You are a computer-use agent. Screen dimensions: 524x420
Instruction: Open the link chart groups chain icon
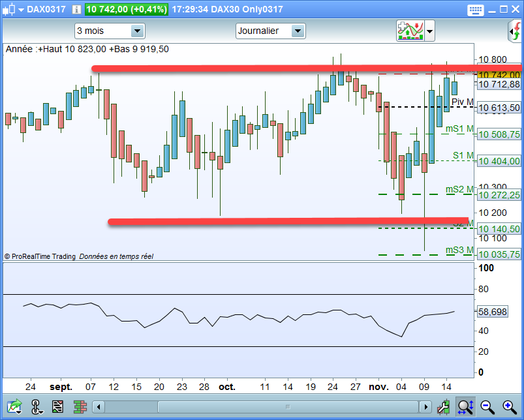36,407
